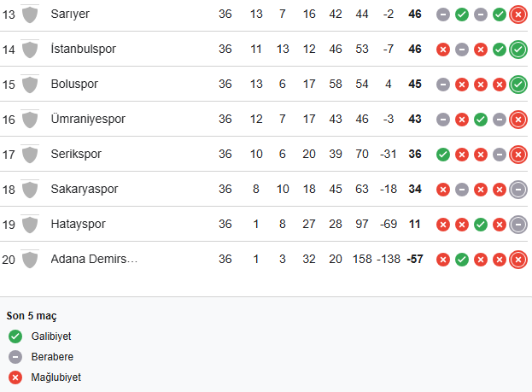Open Sarıyer's latest match loss icon
532x392 pixels.
(517, 15)
